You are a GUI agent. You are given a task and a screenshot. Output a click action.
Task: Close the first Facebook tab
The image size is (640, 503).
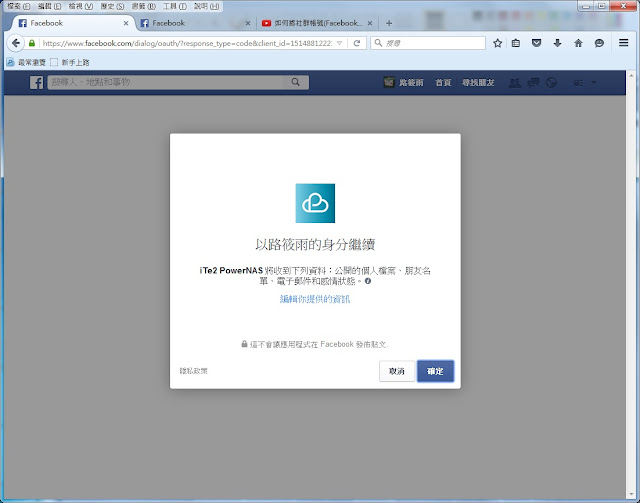click(x=126, y=23)
